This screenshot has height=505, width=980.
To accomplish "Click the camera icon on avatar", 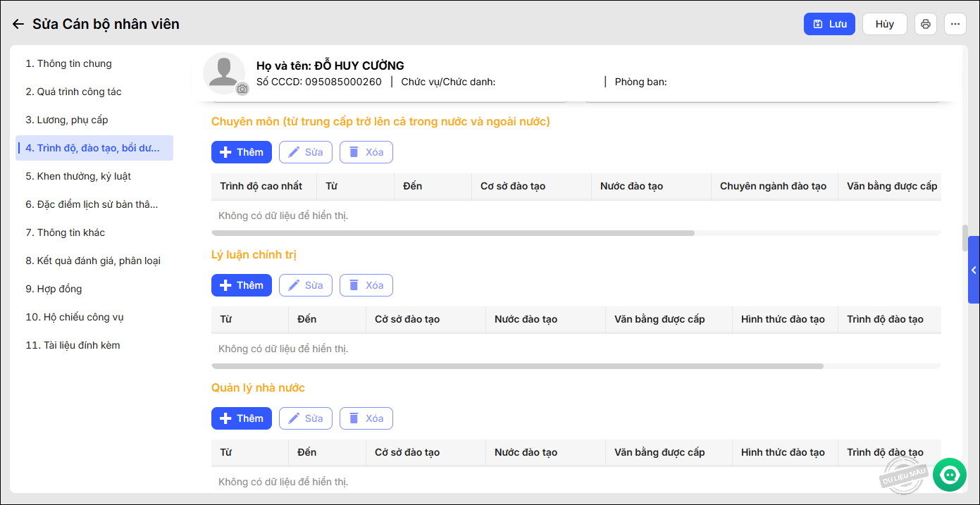I will [242, 89].
